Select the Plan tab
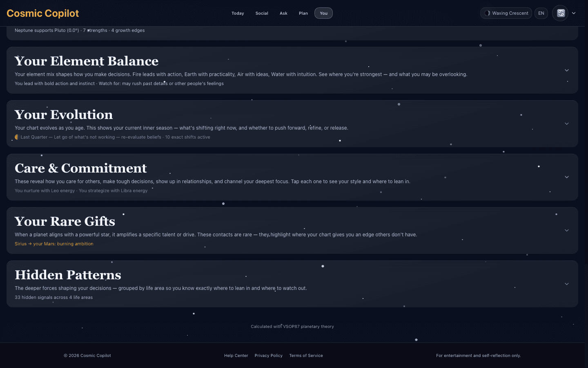The image size is (588, 368). [x=303, y=13]
